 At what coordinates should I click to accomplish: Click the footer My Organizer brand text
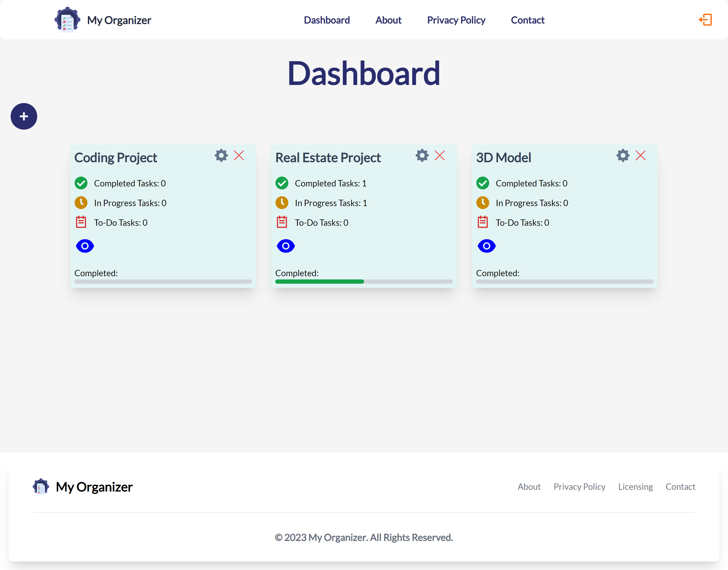[x=94, y=487]
